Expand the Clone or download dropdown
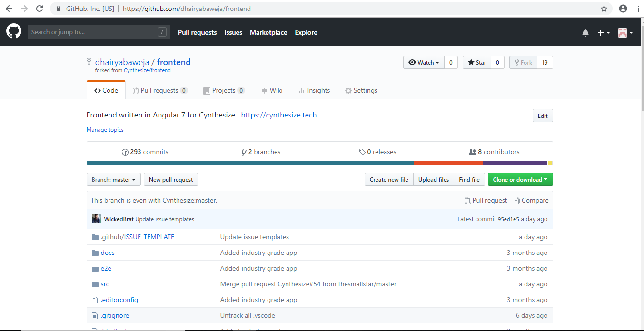Screen dimensions: 644x331 click(x=520, y=179)
